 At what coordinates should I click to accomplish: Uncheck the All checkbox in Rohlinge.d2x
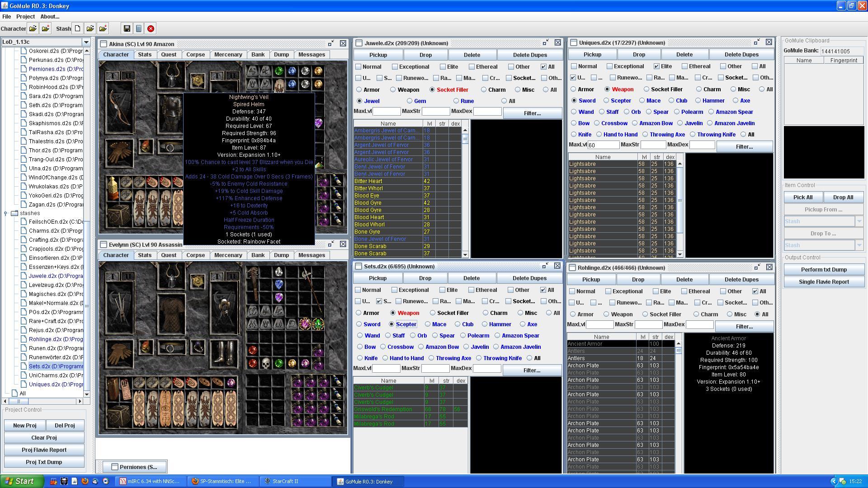click(755, 291)
